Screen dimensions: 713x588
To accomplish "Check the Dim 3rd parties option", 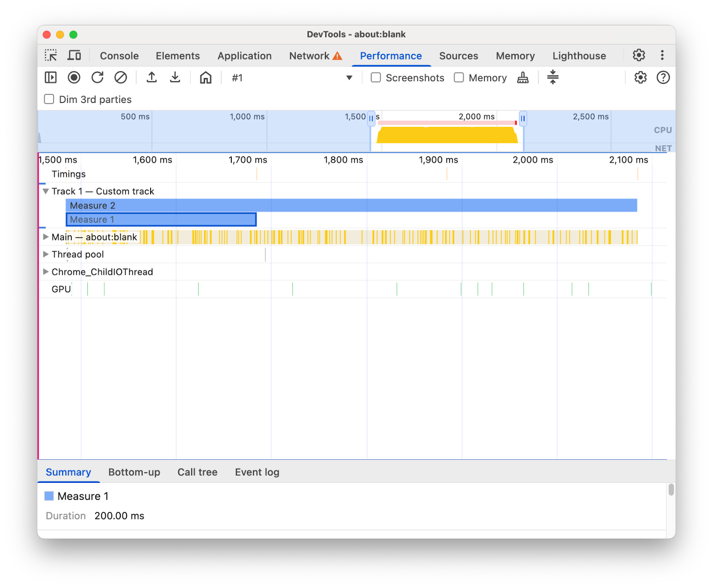I will 49,99.
